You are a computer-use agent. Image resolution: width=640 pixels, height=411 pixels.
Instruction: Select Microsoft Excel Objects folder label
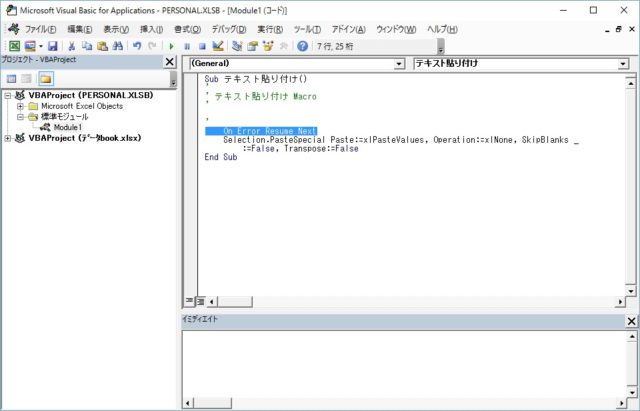[82, 106]
